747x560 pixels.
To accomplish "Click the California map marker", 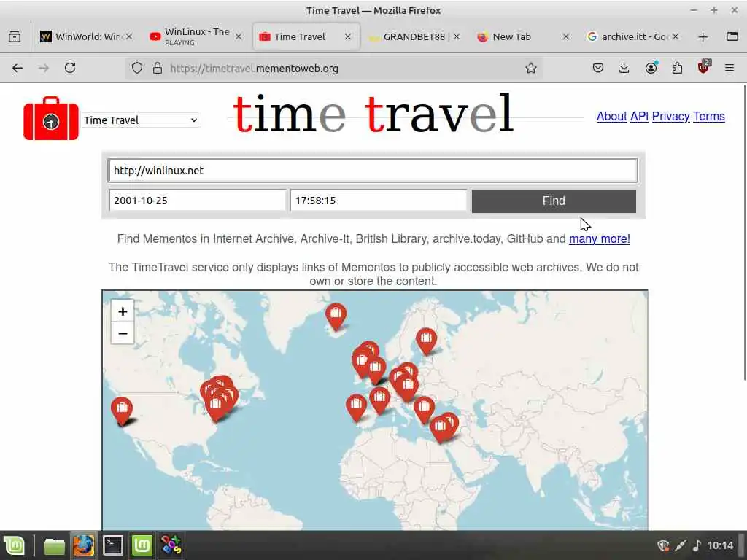I will (122, 411).
